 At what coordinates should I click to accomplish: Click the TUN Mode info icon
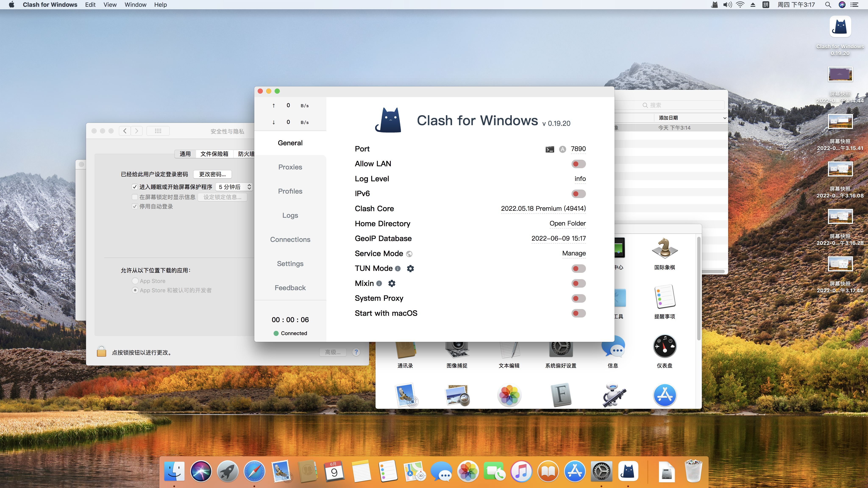398,268
